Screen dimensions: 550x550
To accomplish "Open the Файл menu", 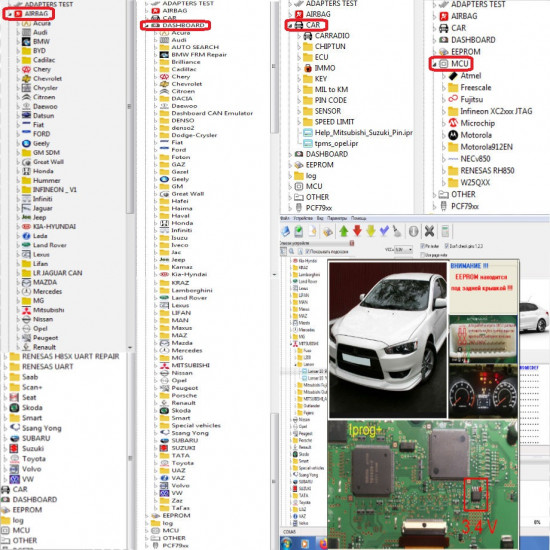I will pyautogui.click(x=285, y=218).
